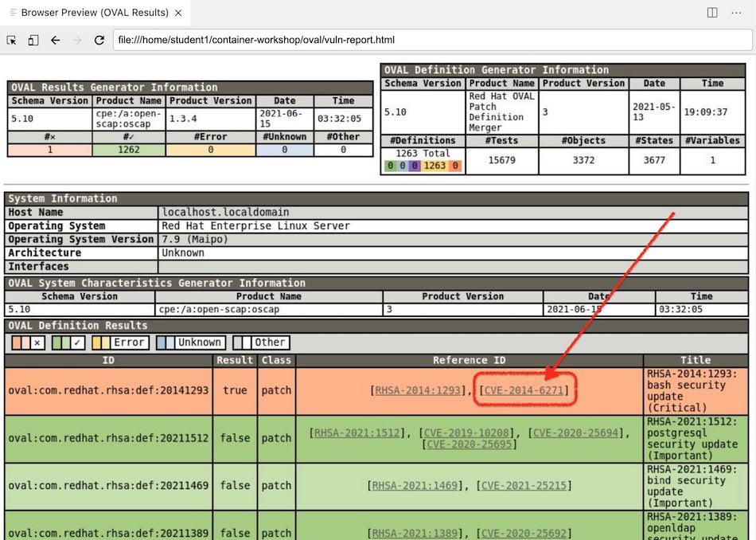
Task: Click the blue Unknown legend swatch
Action: (166, 342)
